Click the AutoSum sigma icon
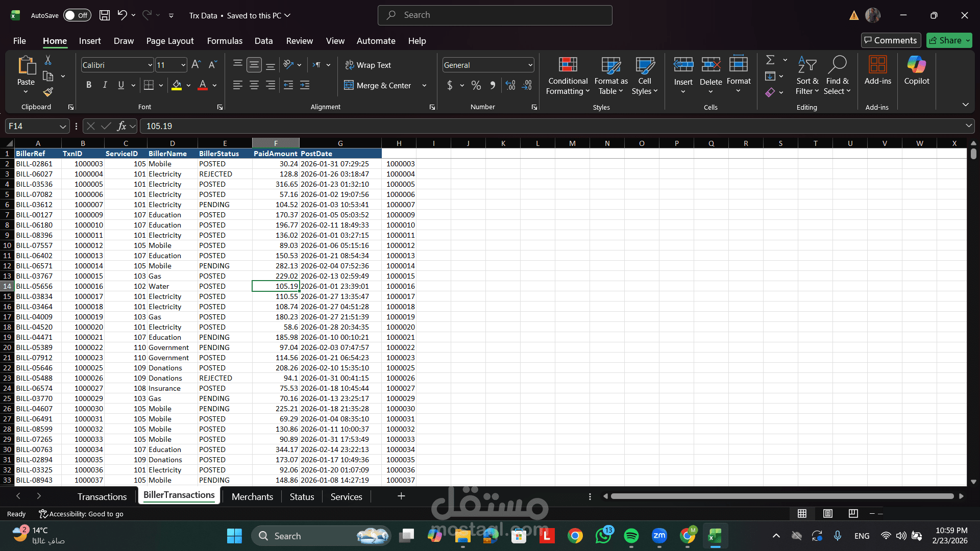 [x=770, y=60]
